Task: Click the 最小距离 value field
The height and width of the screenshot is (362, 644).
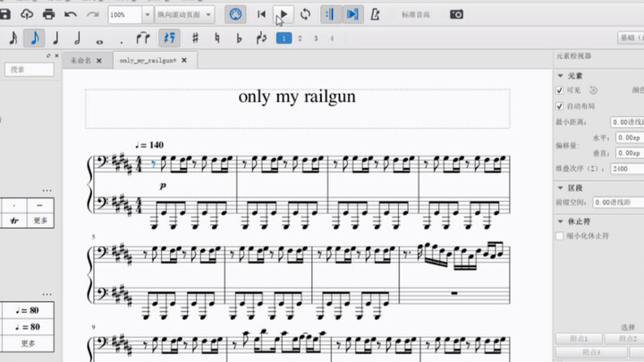Action: (627, 122)
